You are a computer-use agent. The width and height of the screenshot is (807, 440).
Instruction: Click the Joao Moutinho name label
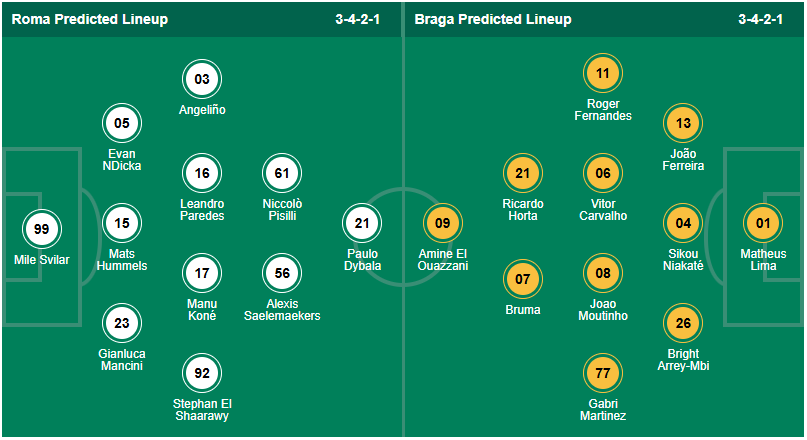pyautogui.click(x=602, y=309)
